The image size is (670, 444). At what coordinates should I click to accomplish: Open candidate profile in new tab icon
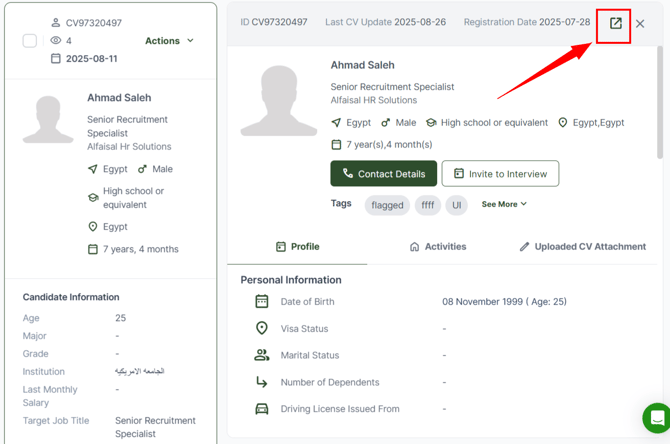click(615, 23)
